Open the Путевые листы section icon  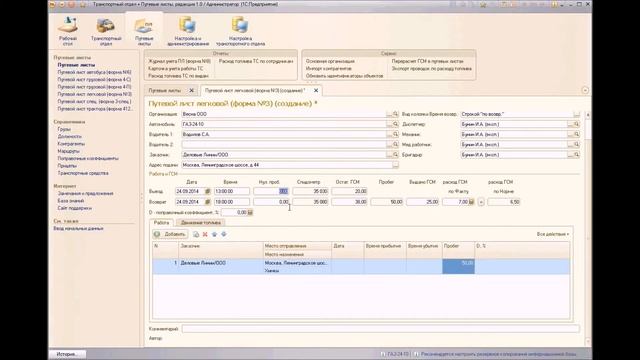coord(144,31)
